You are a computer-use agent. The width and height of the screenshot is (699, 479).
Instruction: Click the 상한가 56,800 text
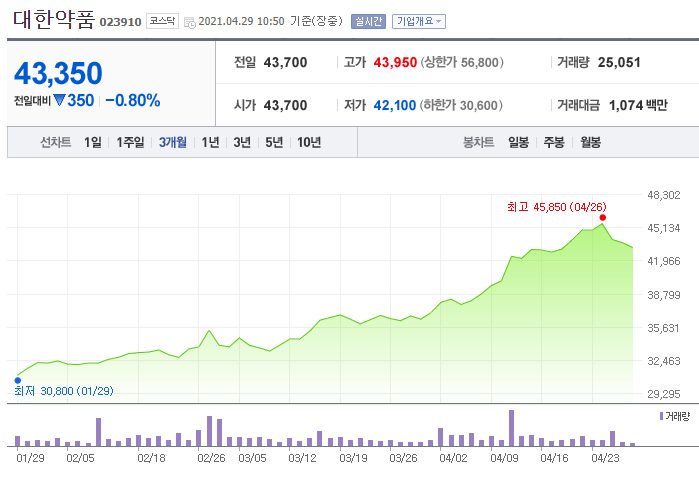462,62
